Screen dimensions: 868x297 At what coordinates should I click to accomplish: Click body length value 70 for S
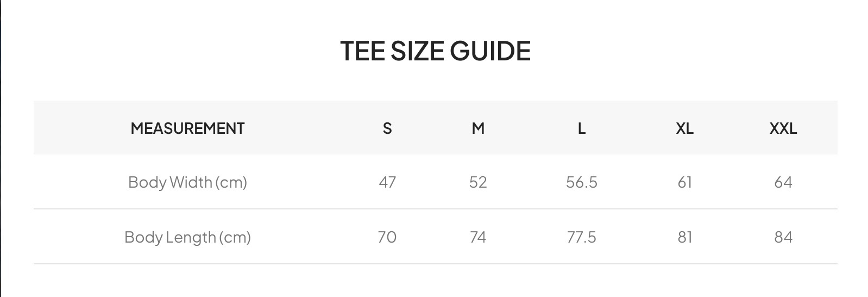click(x=387, y=237)
